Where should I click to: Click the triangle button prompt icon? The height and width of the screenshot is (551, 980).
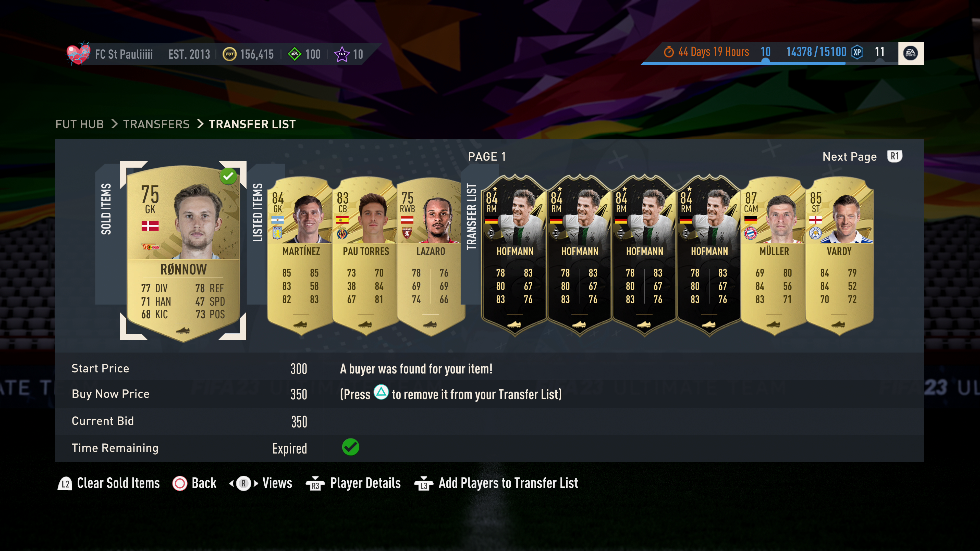tap(381, 392)
